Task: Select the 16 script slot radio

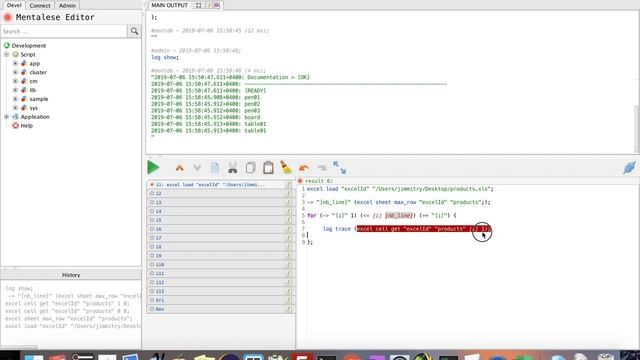Action: 152,229
